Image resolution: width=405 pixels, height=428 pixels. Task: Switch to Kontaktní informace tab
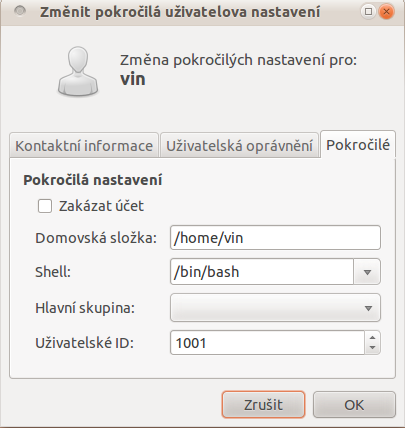click(x=84, y=146)
